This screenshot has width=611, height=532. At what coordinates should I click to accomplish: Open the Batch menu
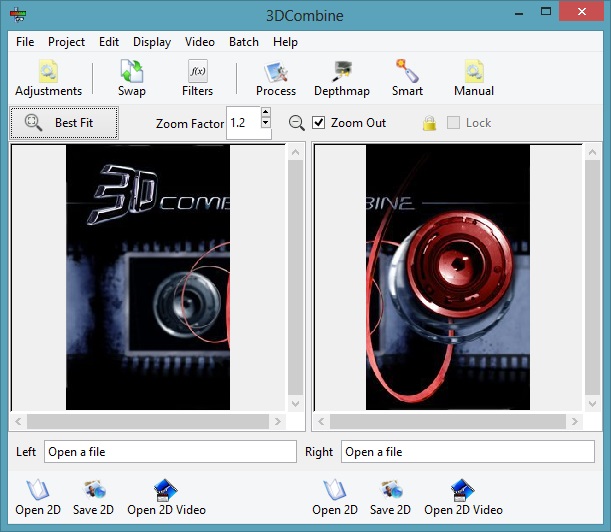244,42
